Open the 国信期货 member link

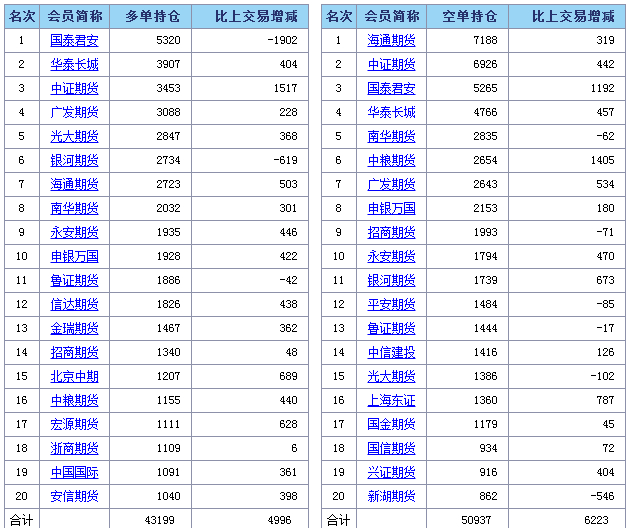click(x=391, y=448)
